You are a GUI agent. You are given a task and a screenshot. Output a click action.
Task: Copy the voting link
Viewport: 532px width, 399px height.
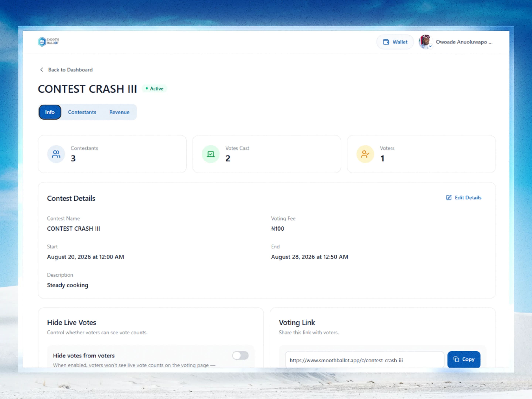coord(464,359)
